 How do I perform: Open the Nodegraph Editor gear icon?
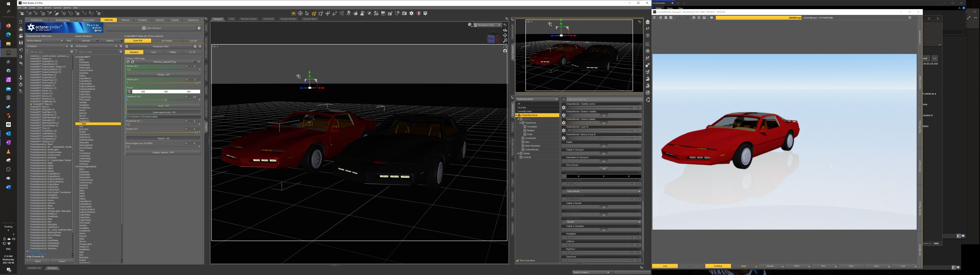(x=127, y=46)
